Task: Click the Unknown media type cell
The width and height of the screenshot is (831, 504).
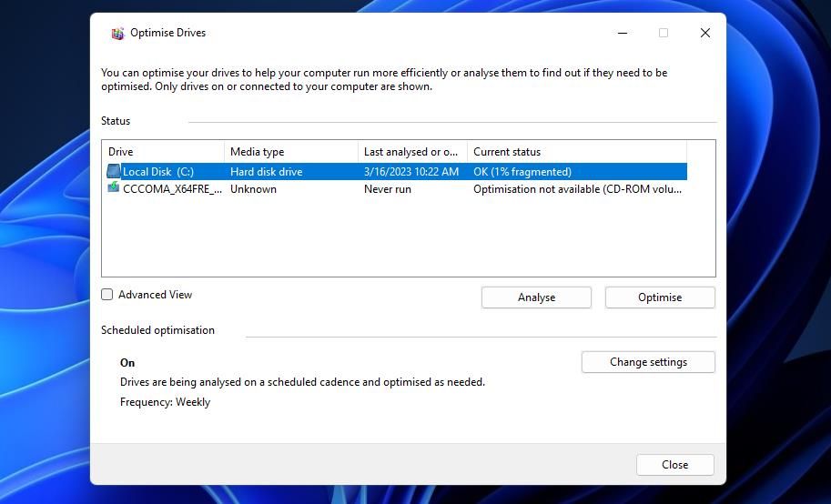Action: pos(253,189)
